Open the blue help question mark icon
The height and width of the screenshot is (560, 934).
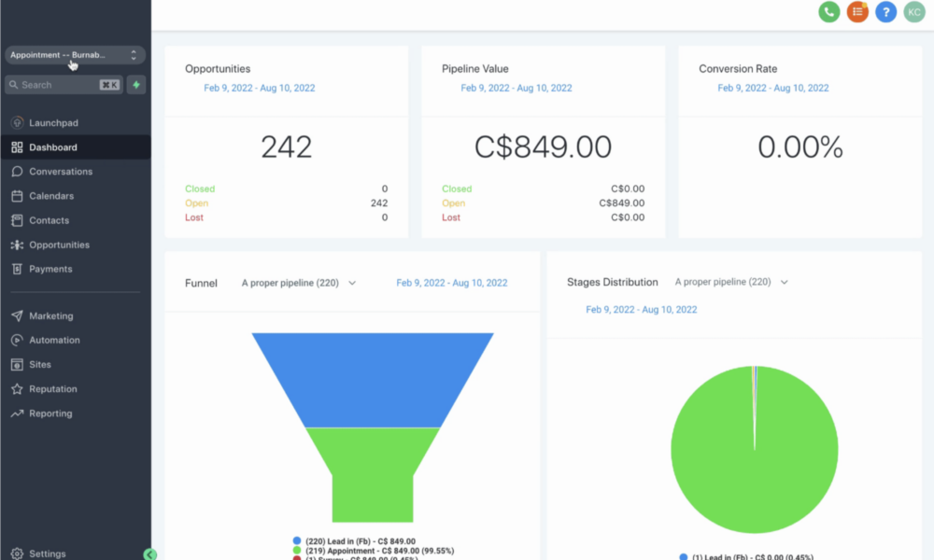[885, 12]
